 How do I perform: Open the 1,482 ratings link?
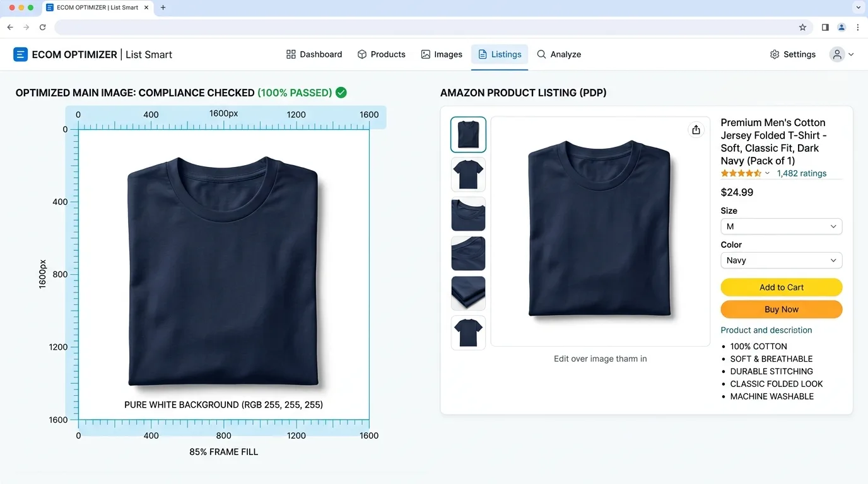801,173
